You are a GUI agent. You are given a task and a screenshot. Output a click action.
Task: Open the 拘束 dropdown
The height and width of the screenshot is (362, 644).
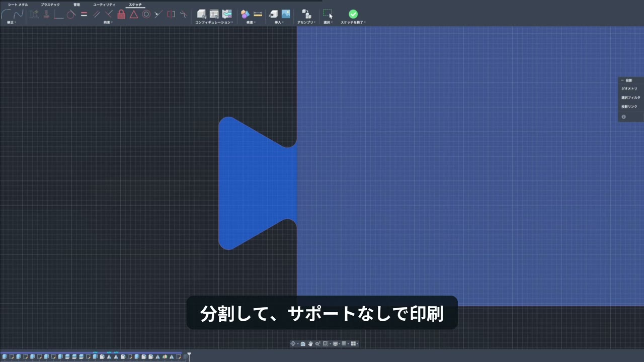[x=108, y=22]
